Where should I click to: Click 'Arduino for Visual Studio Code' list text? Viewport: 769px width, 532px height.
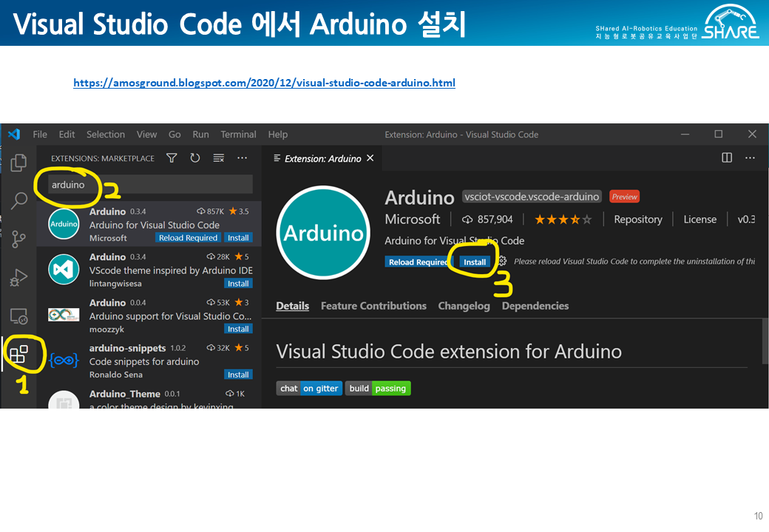coord(154,225)
